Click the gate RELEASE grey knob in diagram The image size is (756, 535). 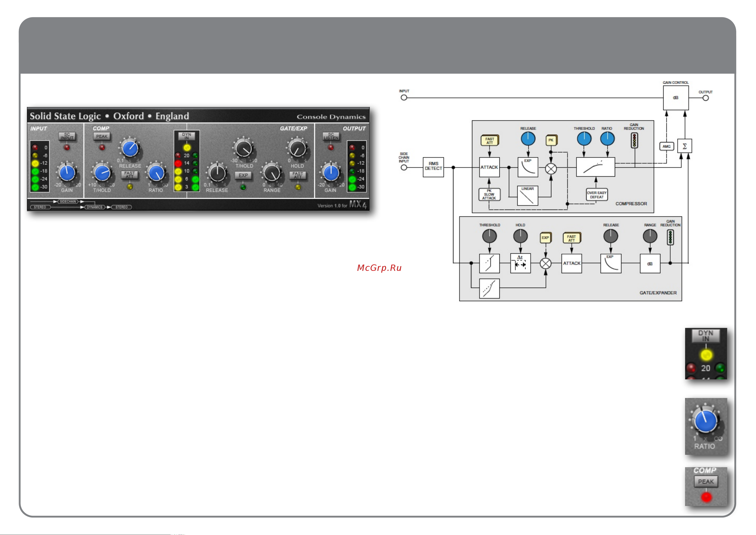pos(611,236)
